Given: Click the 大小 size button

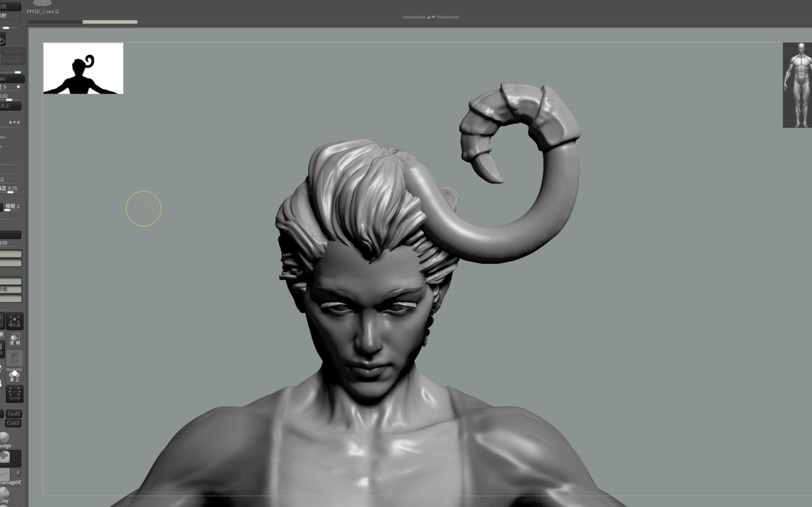Looking at the screenshot, I should pyautogui.click(x=10, y=106).
